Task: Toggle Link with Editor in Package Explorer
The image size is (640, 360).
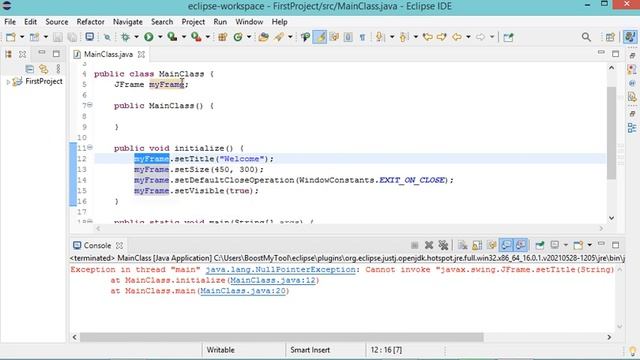Action: 43,69
